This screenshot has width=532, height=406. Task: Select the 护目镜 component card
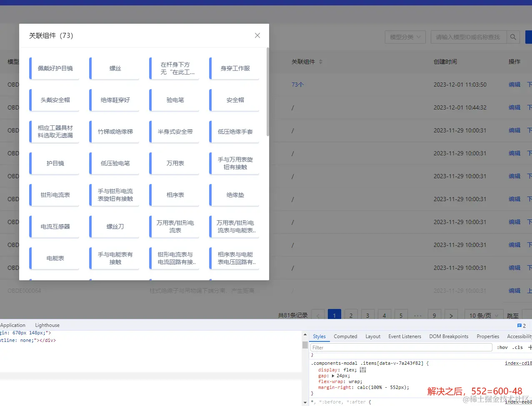[54, 163]
